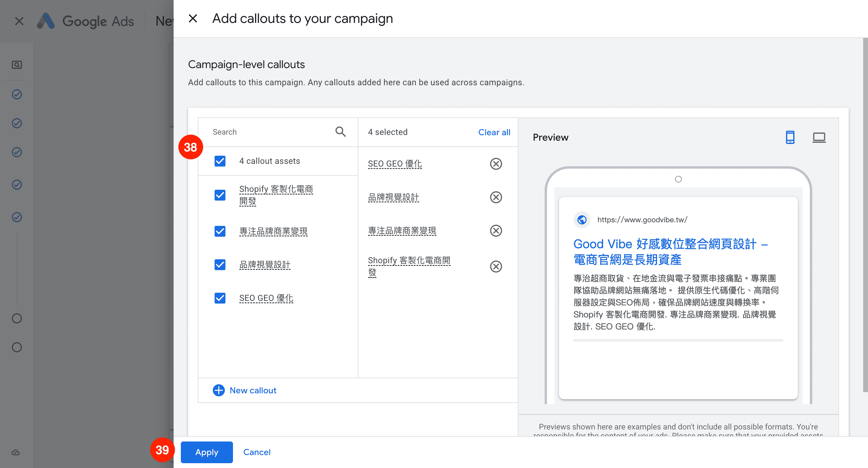This screenshot has width=868, height=468.
Task: Click the last incomplete step circle in sidebar
Action: 17,347
